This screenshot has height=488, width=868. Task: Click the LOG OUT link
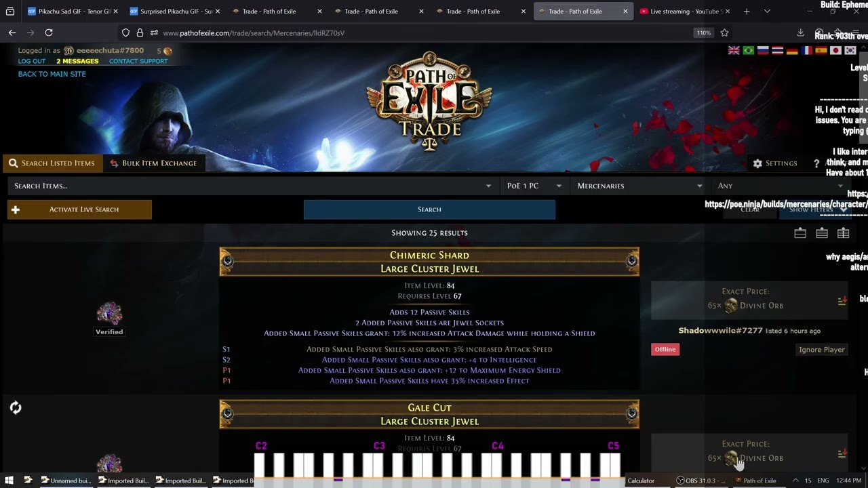pyautogui.click(x=32, y=61)
